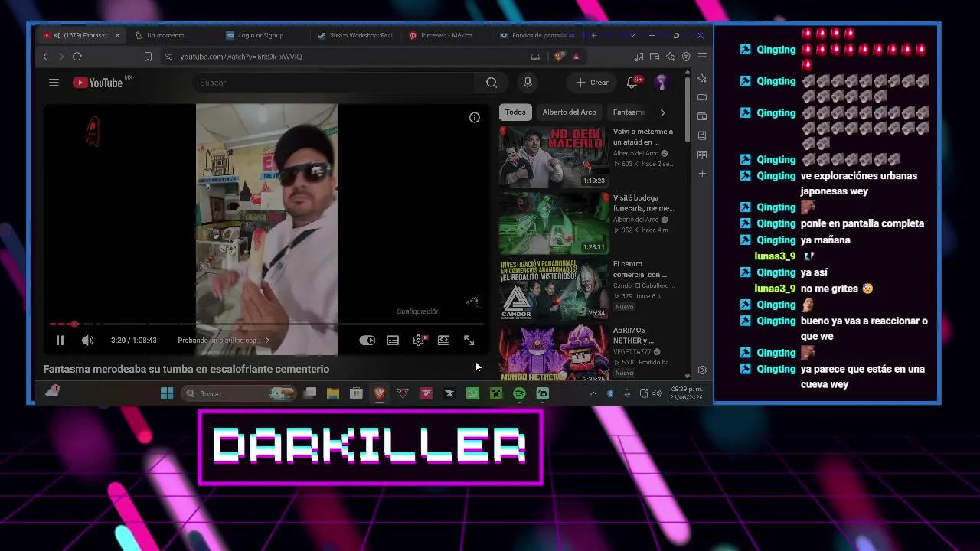Close the YouTube browser tab
The width and height of the screenshot is (980, 551).
[117, 35]
